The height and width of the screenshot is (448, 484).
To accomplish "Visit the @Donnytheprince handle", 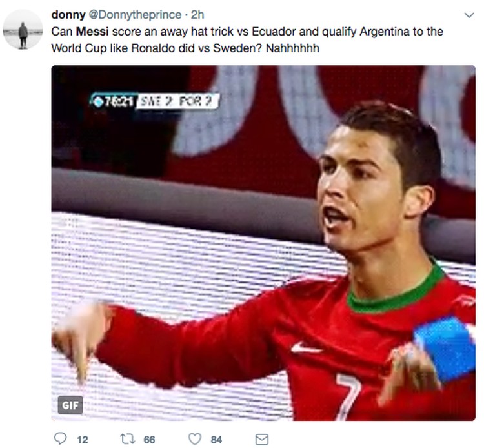I will click(136, 14).
